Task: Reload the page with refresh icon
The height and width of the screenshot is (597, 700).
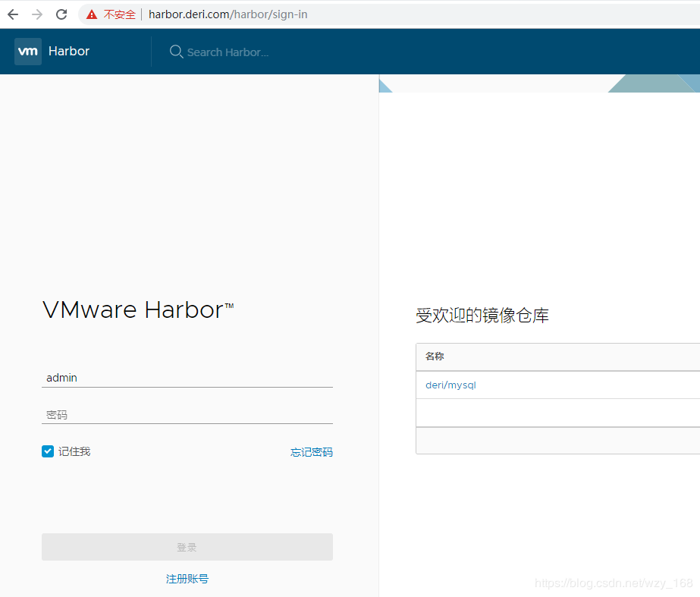Action: coord(61,14)
